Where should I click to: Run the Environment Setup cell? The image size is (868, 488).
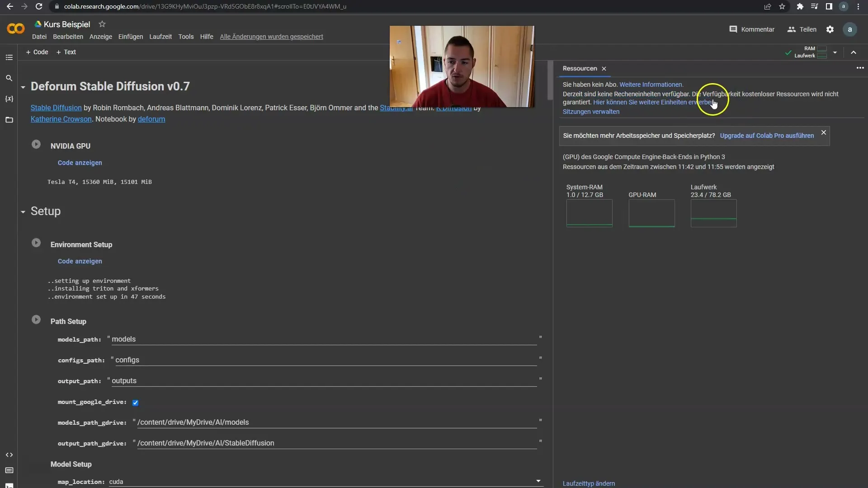[x=36, y=243]
